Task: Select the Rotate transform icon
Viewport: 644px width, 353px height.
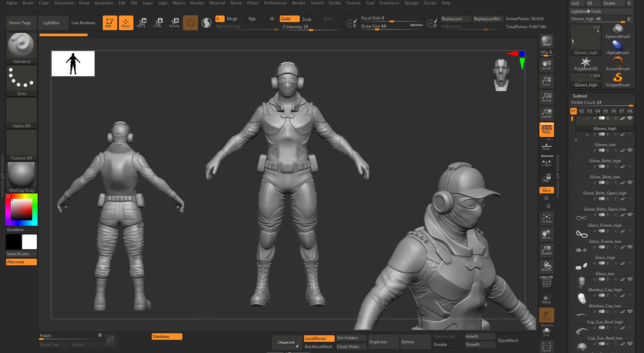Action: pos(174,23)
